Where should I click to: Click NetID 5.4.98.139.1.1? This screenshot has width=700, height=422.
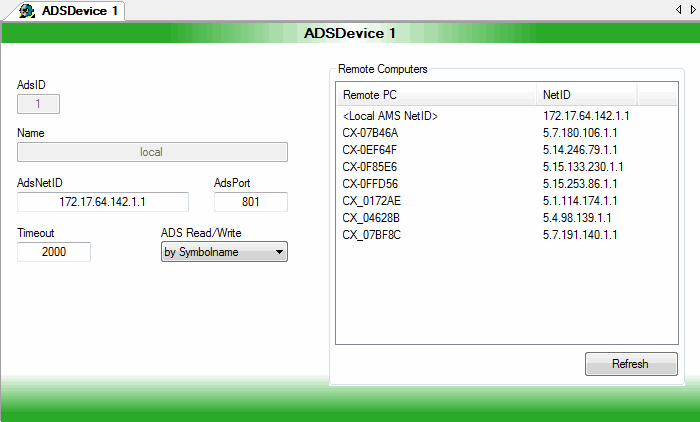tap(577, 218)
